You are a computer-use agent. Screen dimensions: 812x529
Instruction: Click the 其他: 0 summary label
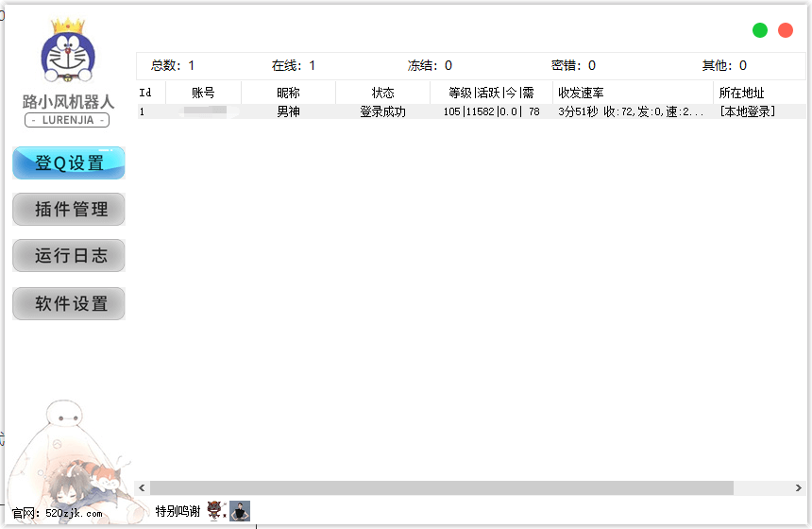(x=724, y=65)
